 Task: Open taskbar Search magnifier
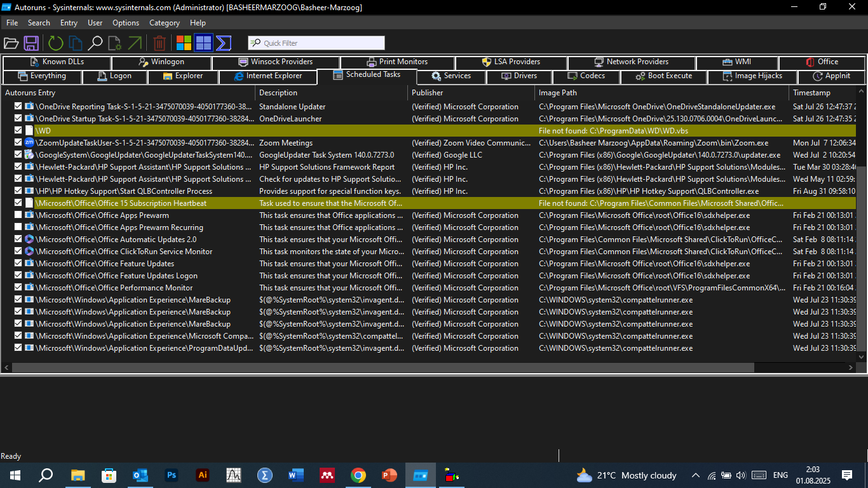tap(46, 475)
